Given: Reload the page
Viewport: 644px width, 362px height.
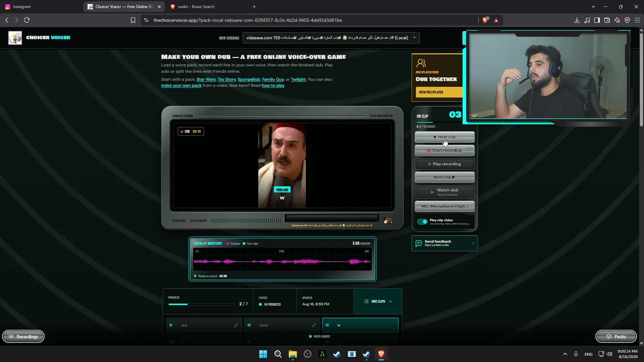Looking at the screenshot, I should tap(27, 20).
